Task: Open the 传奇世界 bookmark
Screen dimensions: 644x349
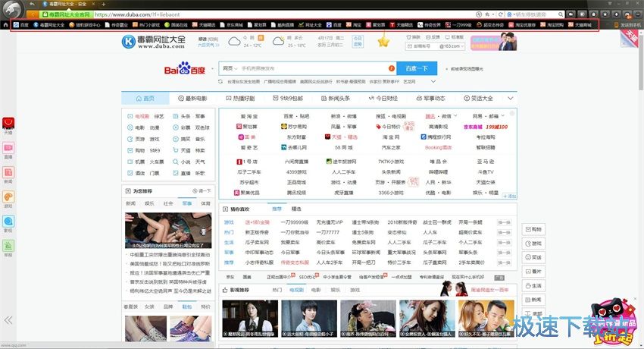Action: coord(429,25)
